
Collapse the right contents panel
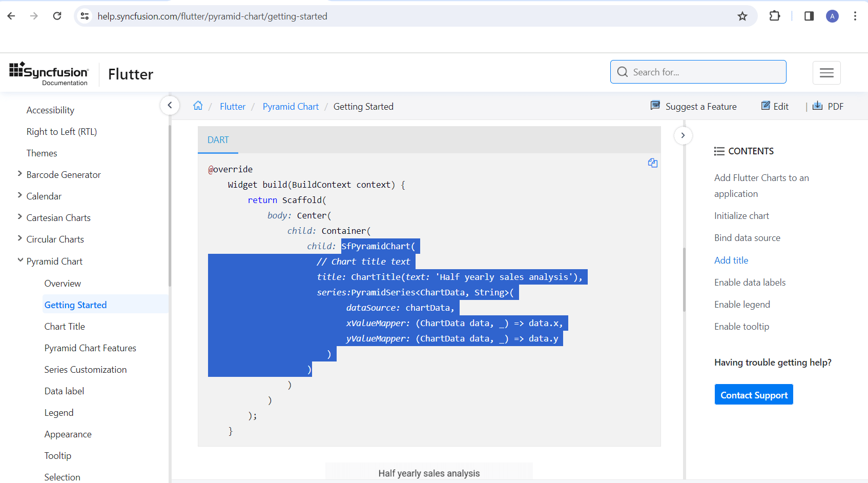point(683,135)
